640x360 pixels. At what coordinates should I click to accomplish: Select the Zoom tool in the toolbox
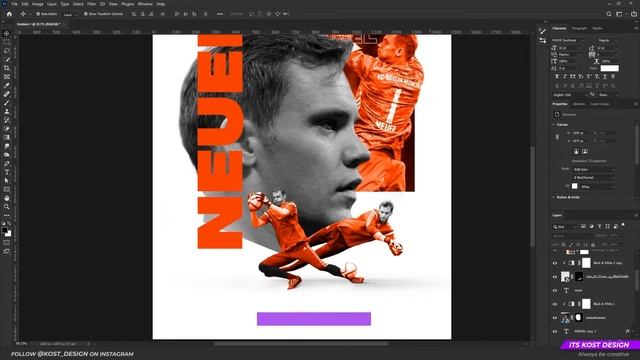[7, 207]
